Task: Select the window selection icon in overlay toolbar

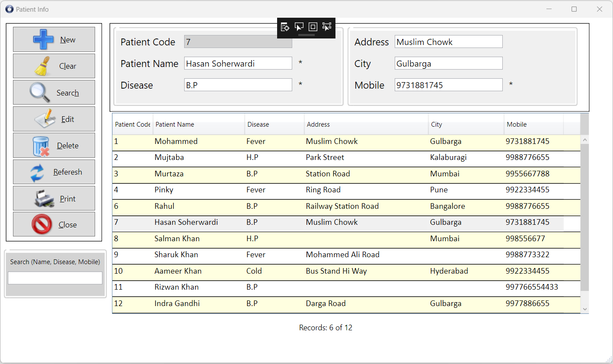Action: click(299, 27)
